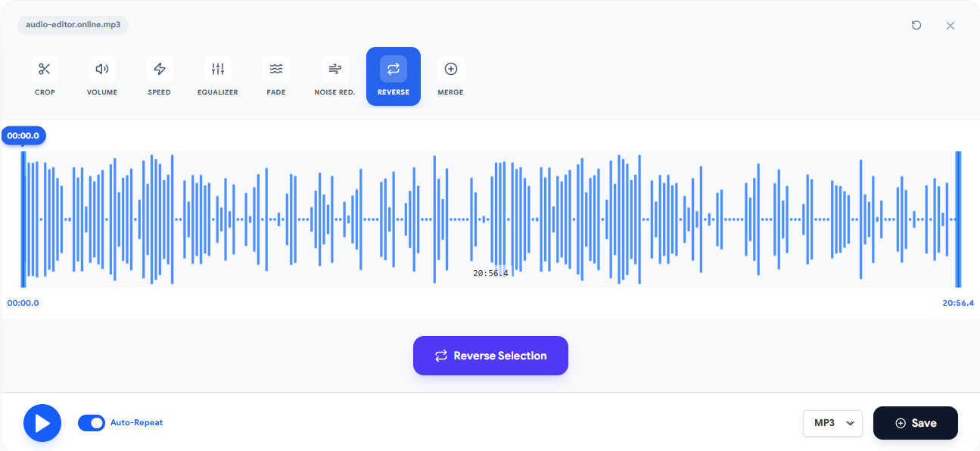Click the Reverse Selection button
Viewport: 980px width, 451px height.
point(490,356)
